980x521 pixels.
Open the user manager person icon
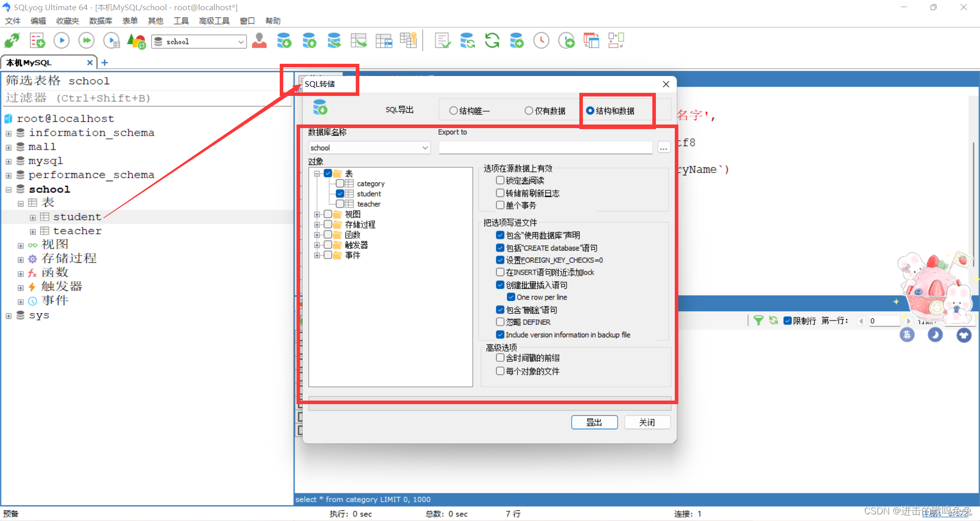[x=259, y=40]
